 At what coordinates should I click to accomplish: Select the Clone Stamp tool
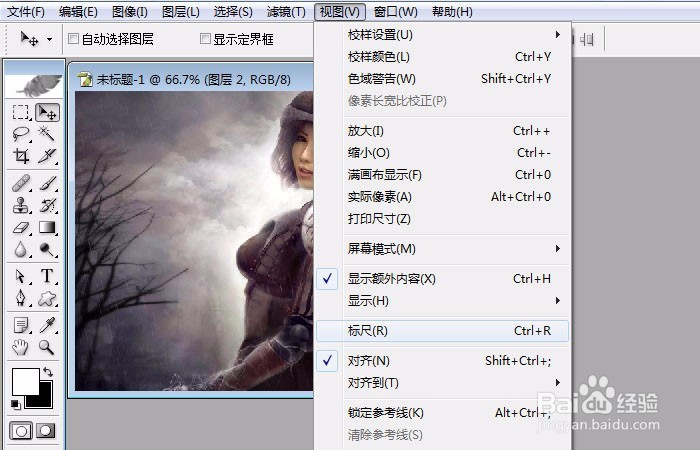[21, 205]
